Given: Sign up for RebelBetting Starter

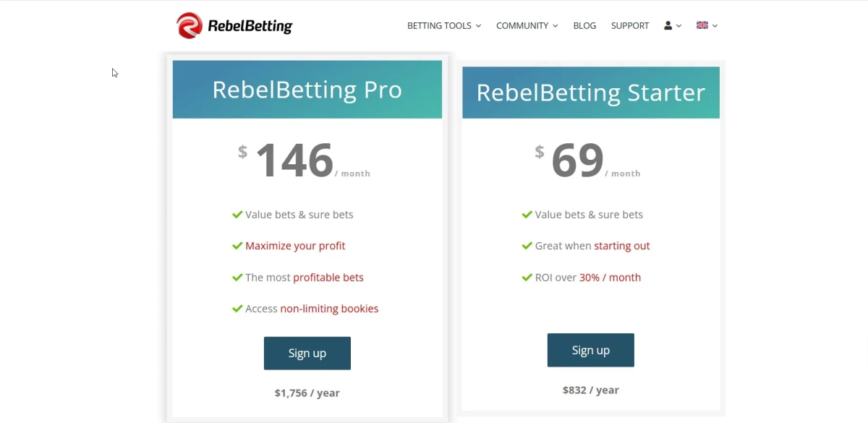Looking at the screenshot, I should click(x=590, y=350).
